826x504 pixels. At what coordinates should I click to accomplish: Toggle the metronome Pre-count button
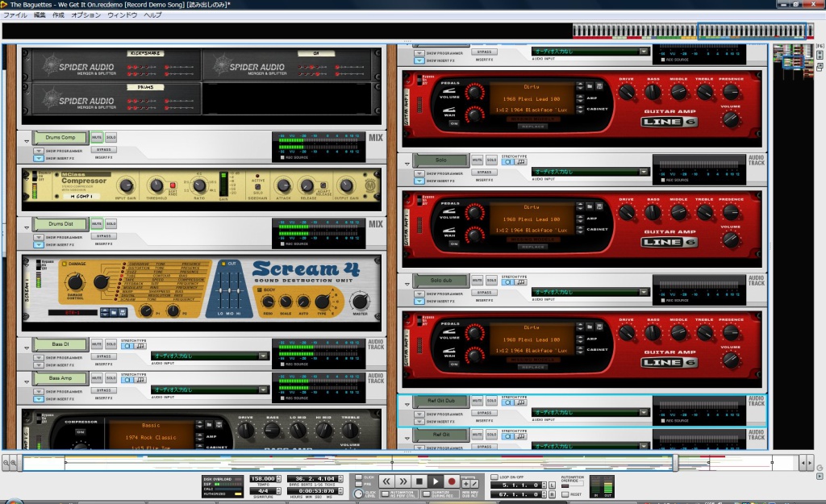359,484
